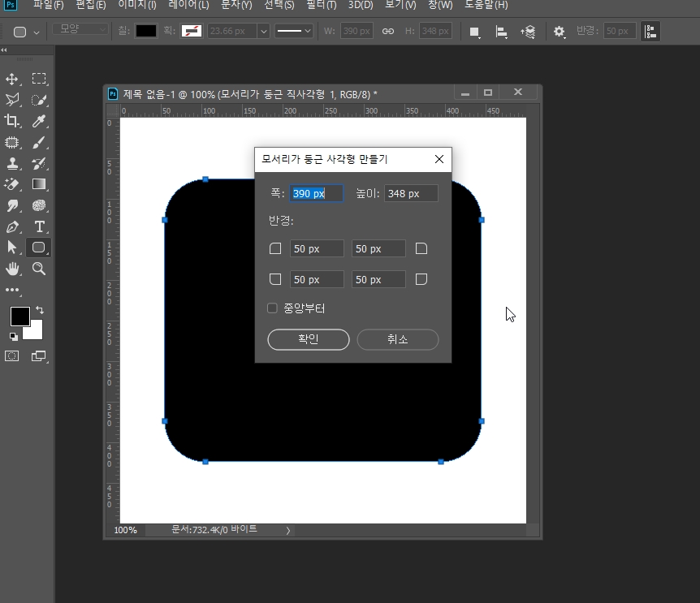
Task: Open the stroke width dropdown arrow
Action: tap(264, 31)
